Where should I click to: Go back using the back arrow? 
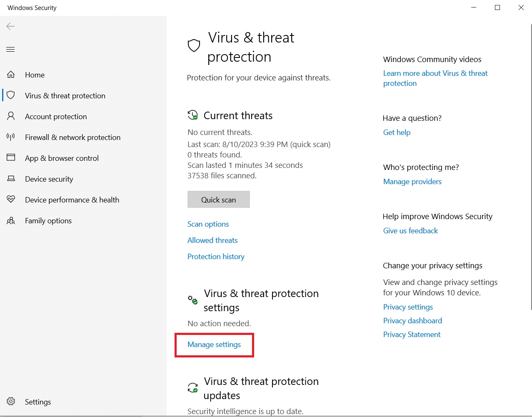tap(10, 26)
